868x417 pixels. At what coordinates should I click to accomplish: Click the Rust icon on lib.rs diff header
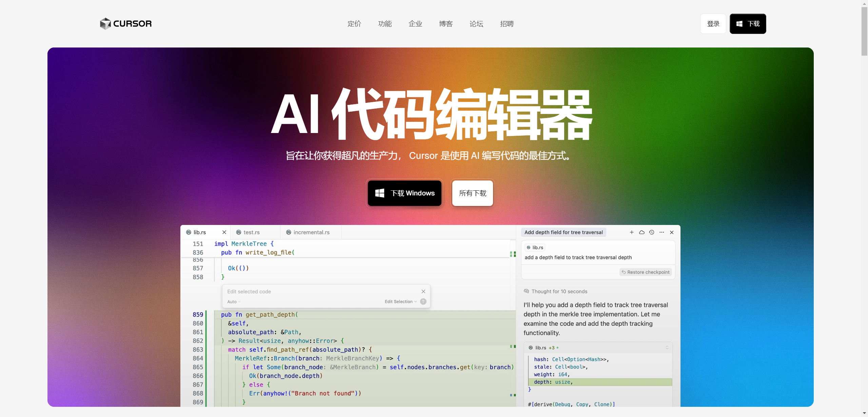(x=531, y=348)
